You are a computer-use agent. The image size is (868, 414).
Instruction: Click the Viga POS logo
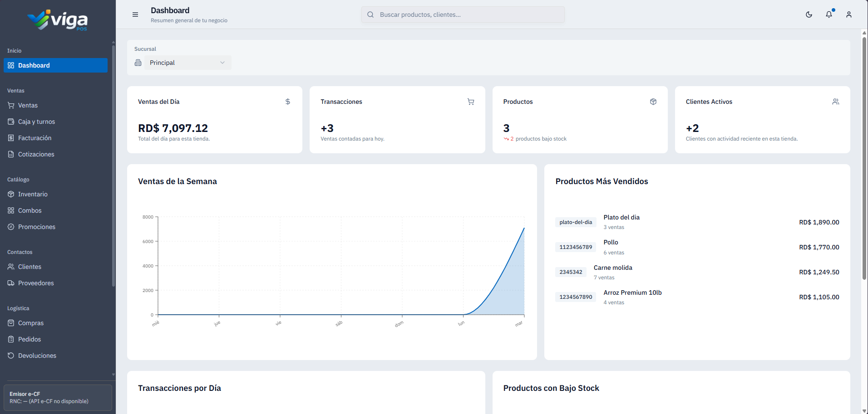coord(58,20)
